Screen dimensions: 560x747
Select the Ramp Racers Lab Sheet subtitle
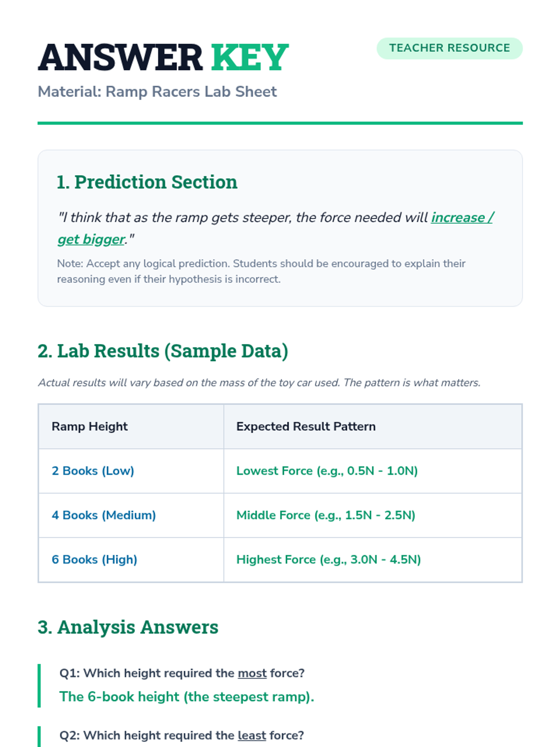(157, 92)
